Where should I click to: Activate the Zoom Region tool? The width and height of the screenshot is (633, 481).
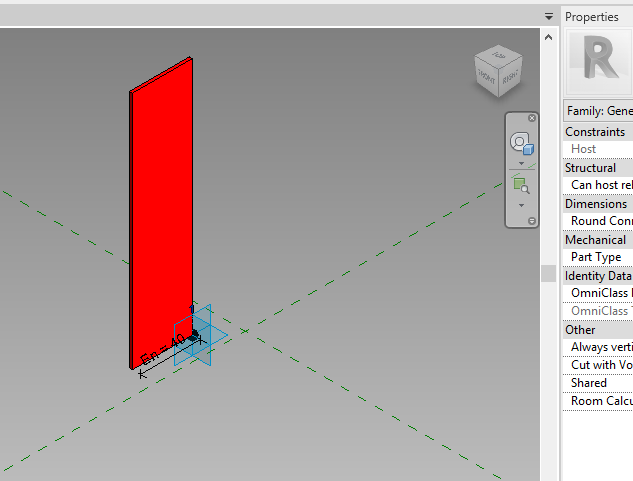[x=522, y=186]
